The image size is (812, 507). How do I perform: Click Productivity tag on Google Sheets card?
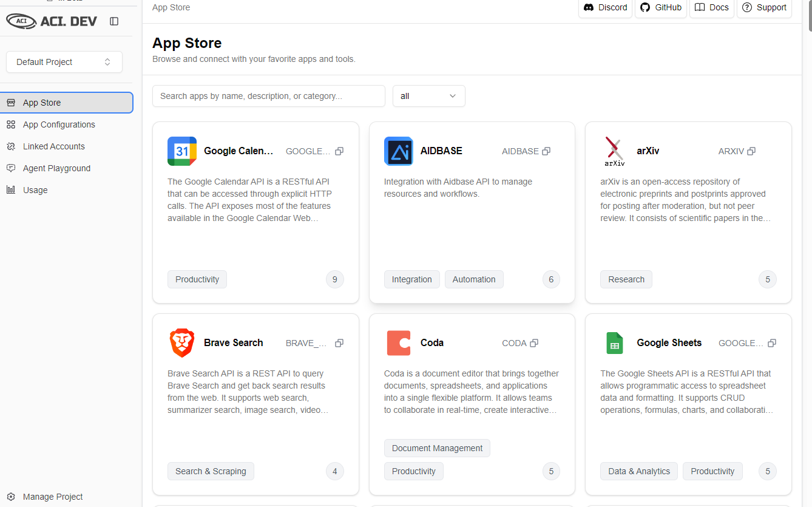(x=712, y=471)
